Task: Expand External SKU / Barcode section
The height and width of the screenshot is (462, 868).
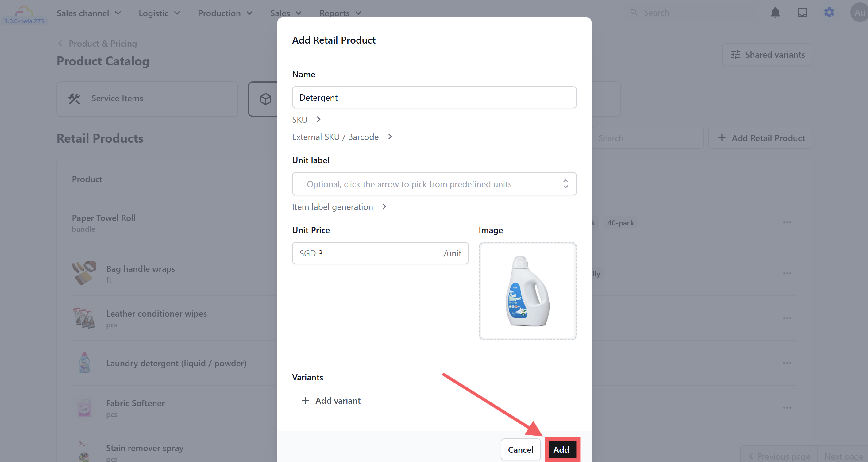Action: [342, 137]
